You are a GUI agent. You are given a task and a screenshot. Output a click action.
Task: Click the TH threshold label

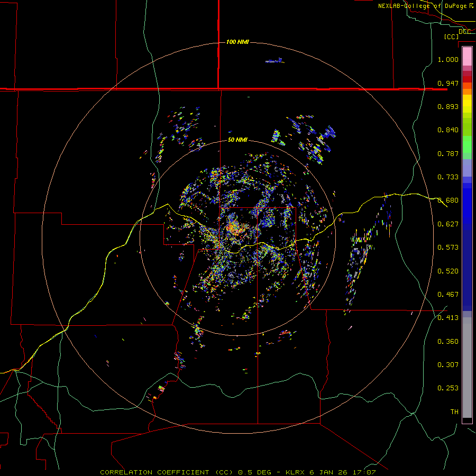(454, 412)
